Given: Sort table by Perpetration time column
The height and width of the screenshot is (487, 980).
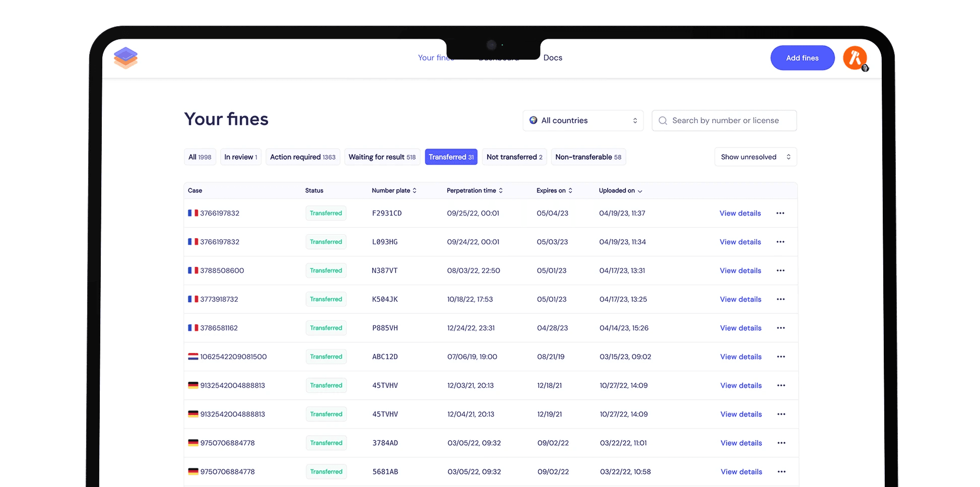Looking at the screenshot, I should click(475, 190).
